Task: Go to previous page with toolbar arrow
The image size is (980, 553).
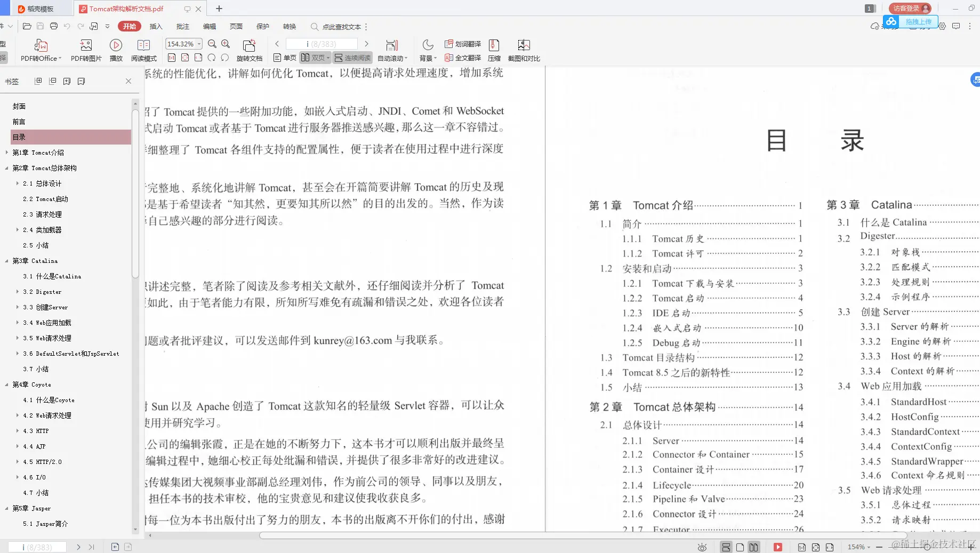Action: click(277, 44)
